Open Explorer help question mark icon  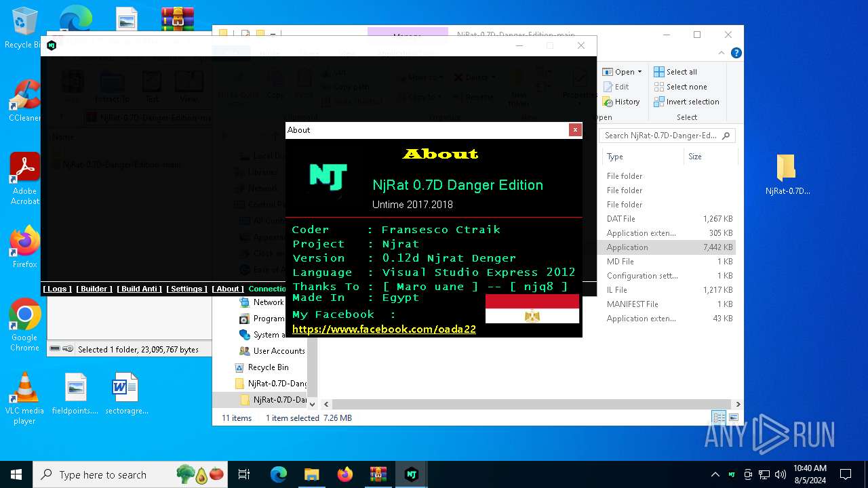coord(736,53)
